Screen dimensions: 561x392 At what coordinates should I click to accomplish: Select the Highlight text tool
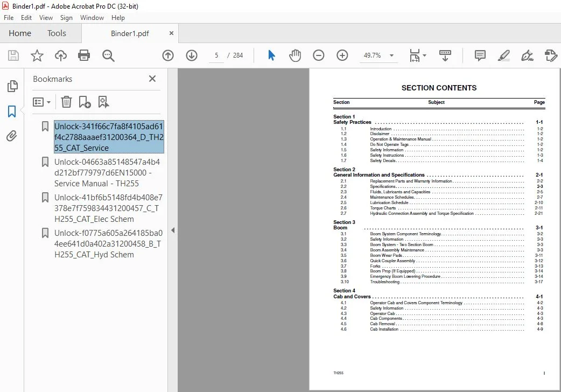pos(504,55)
